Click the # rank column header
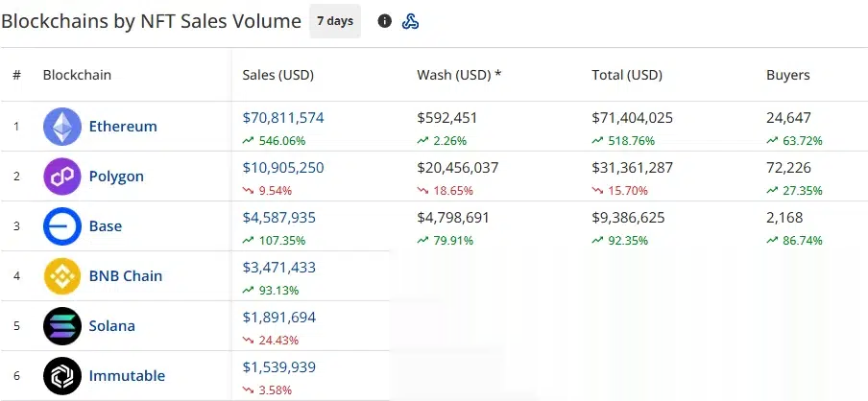This screenshot has height=401, width=868. point(16,75)
